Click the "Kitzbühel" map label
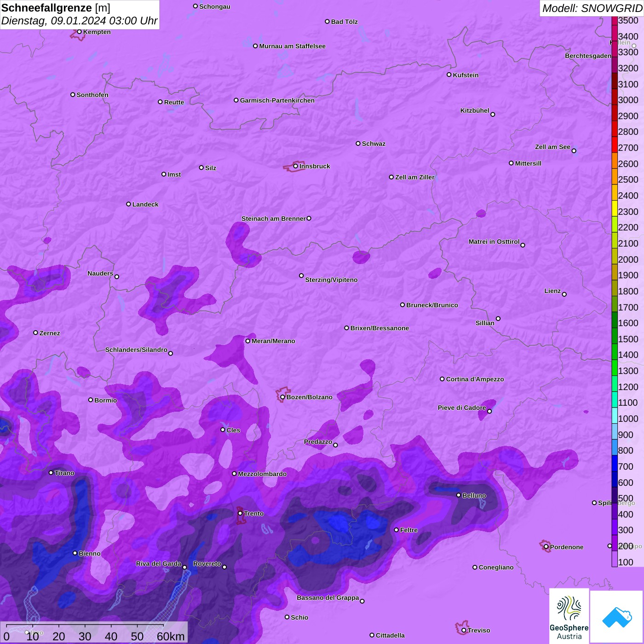Screen dimensions: 644x644 coord(475,110)
